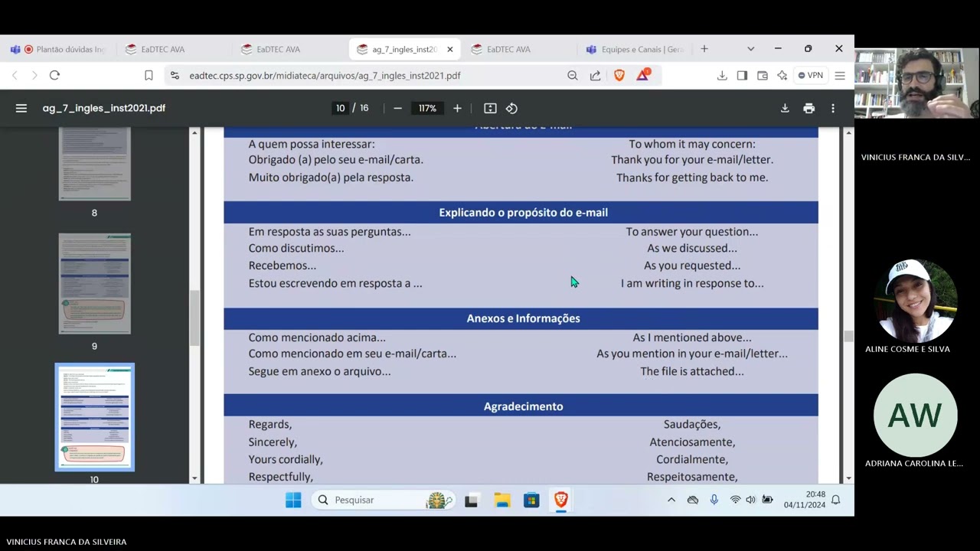Switch to second EaDTEC AVA tab
This screenshot has width=980, height=551.
tap(289, 49)
